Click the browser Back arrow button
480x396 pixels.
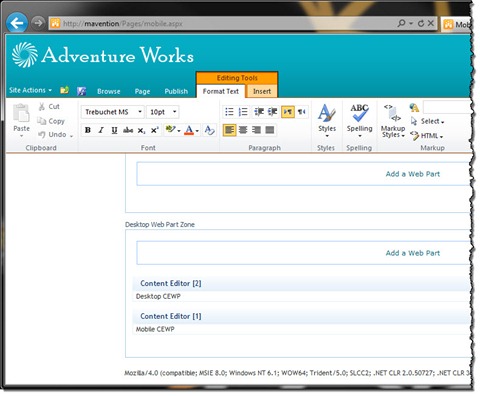pos(17,23)
